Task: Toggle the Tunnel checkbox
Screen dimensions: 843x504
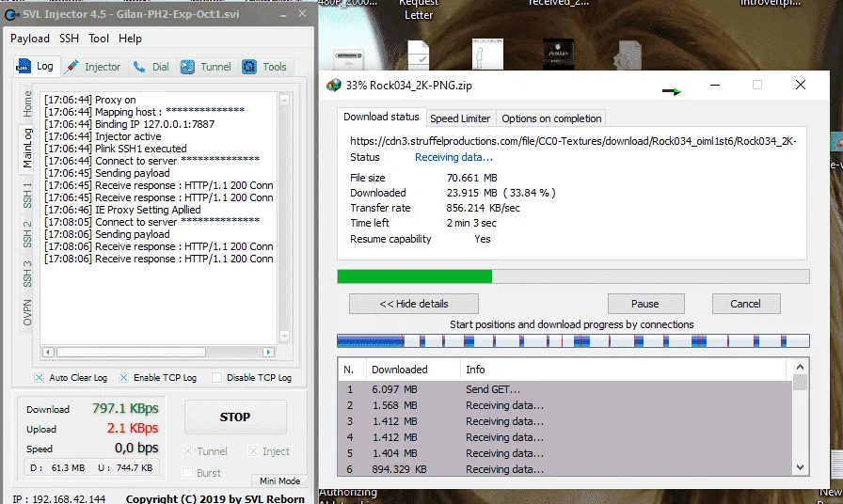Action: click(x=187, y=451)
